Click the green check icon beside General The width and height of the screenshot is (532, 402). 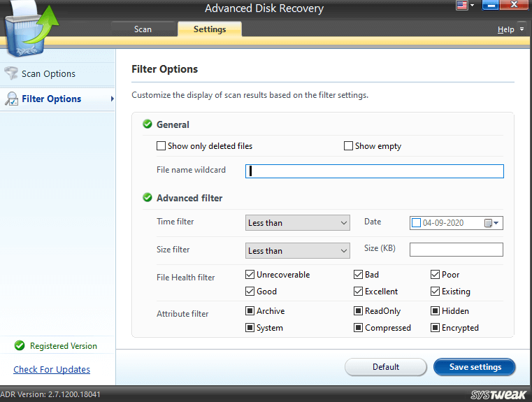click(x=148, y=124)
